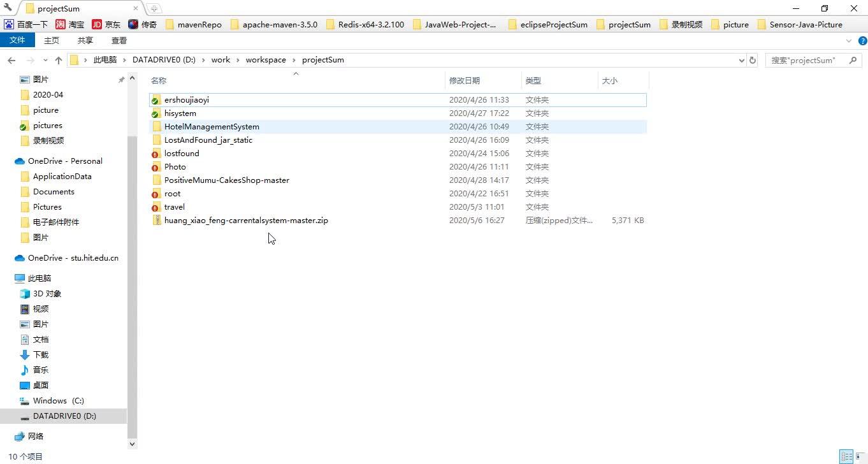The width and height of the screenshot is (868, 464).
Task: Click the new tab plus button beside projectSum tab
Action: (x=153, y=9)
